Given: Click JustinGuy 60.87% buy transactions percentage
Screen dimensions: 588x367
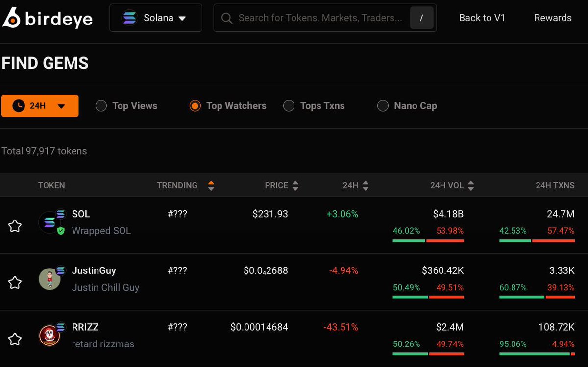Looking at the screenshot, I should tap(513, 287).
